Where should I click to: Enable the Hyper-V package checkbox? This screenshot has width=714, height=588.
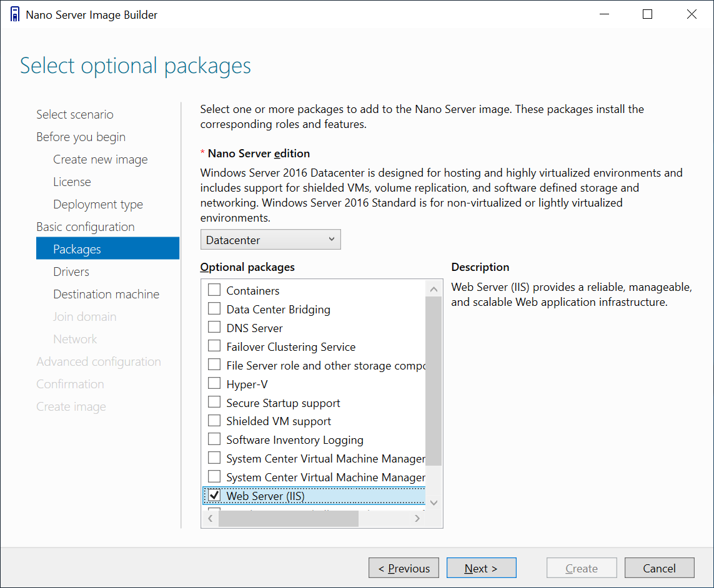[214, 384]
